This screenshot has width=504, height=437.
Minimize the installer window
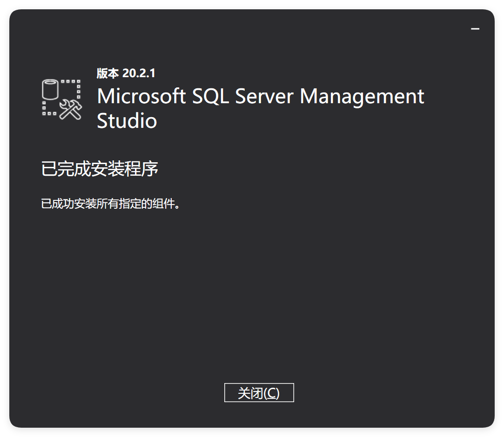pyautogui.click(x=475, y=29)
